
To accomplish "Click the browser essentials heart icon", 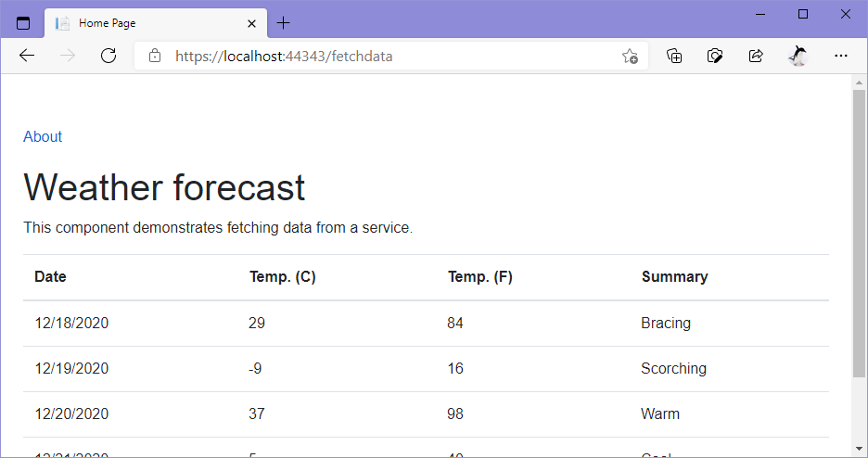I will coord(715,56).
